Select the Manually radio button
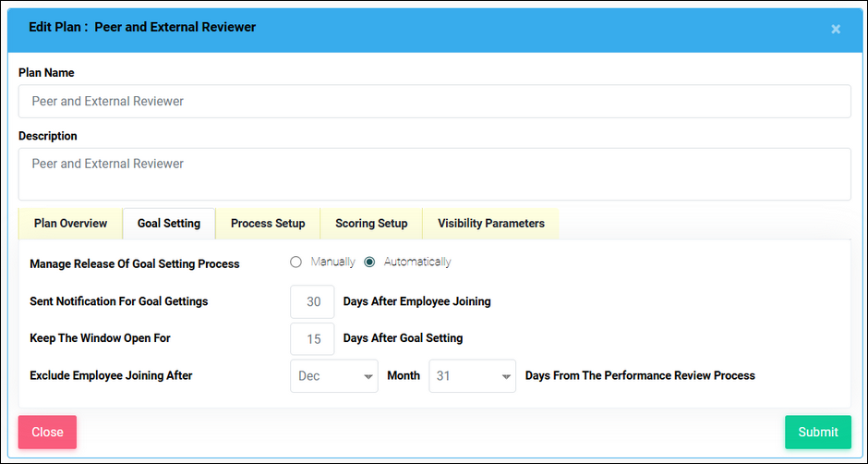Screen dimensions: 868x464 296,263
